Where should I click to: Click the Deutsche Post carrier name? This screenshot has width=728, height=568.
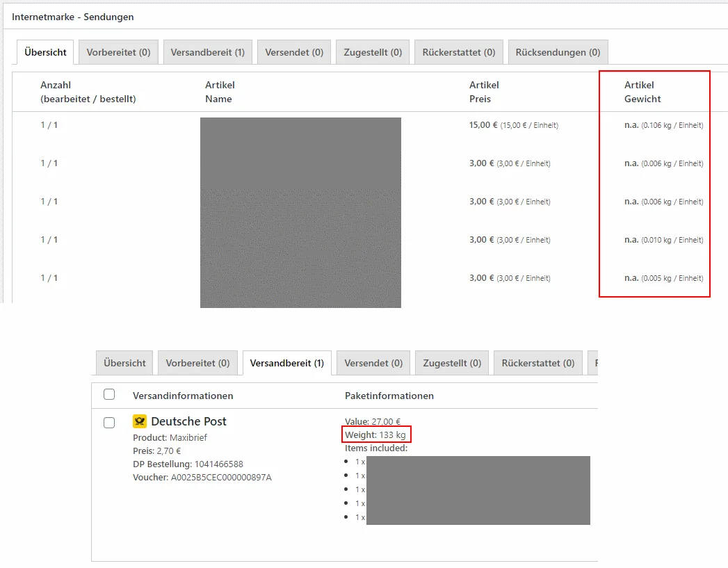[188, 421]
